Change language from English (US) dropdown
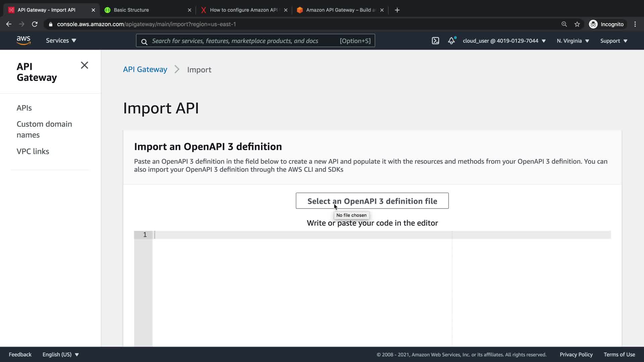This screenshot has height=362, width=644. click(60, 354)
